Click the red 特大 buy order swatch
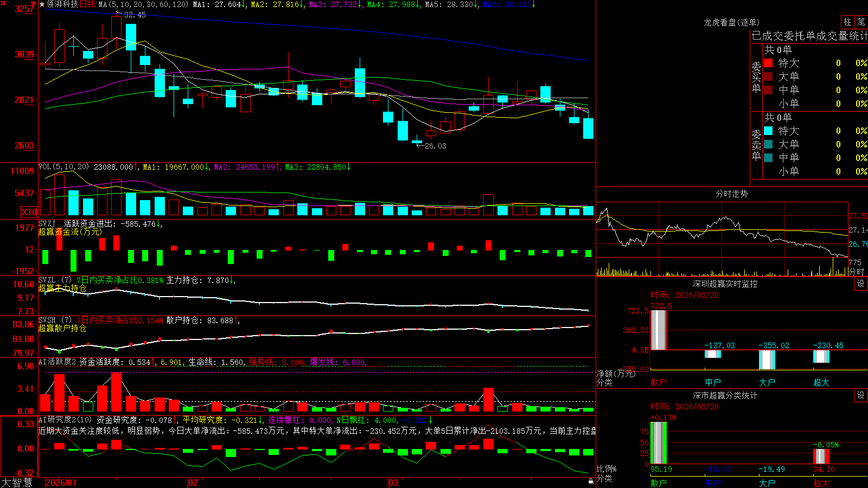 click(x=768, y=63)
